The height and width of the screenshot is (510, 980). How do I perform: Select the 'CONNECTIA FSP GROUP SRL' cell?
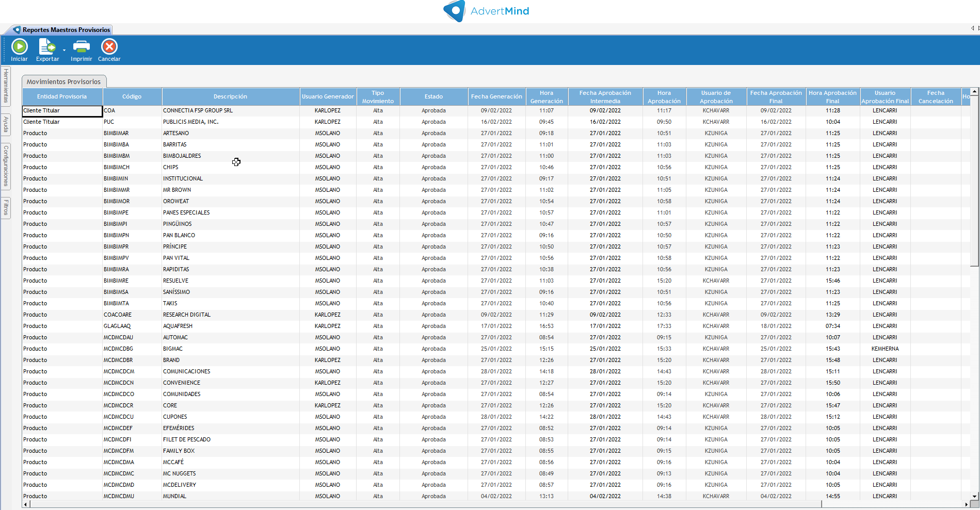pos(231,110)
